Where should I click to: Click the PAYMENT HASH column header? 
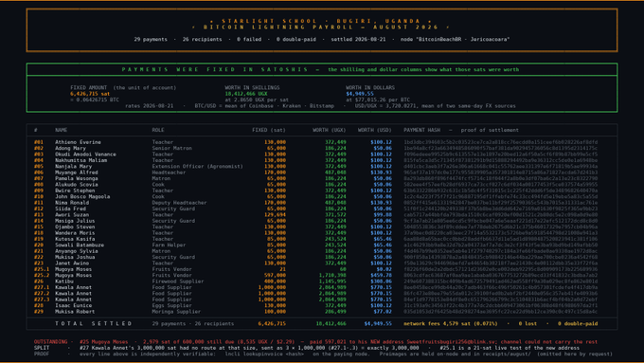tap(421, 130)
